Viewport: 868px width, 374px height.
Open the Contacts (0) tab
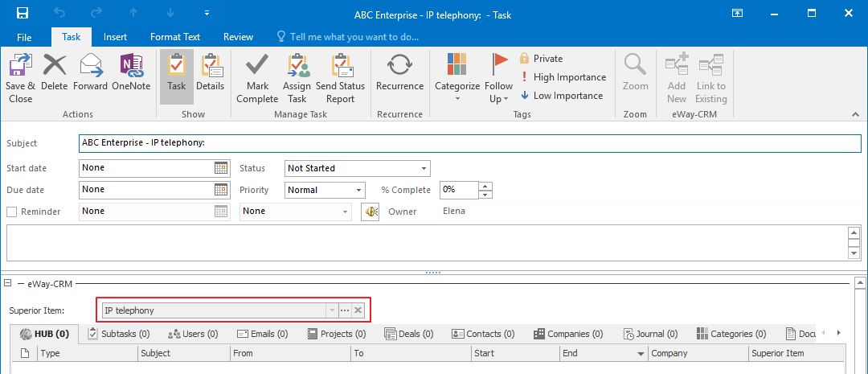tap(483, 334)
